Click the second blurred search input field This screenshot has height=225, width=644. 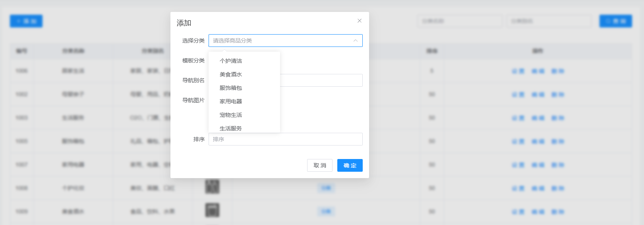(549, 21)
